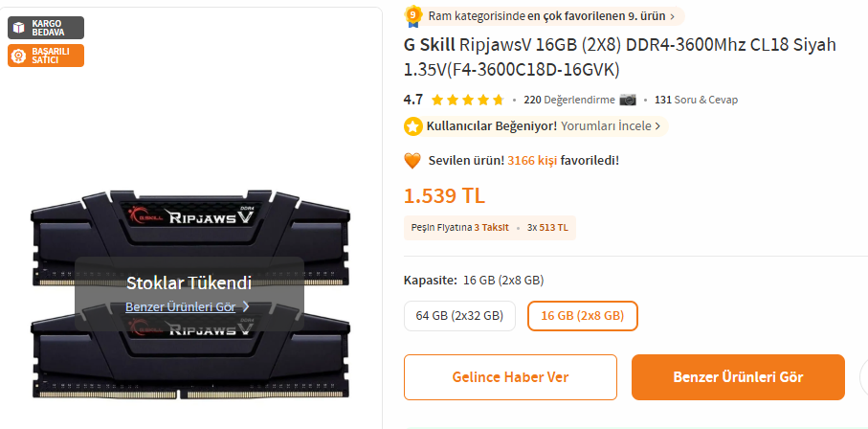This screenshot has height=429, width=868.
Task: Click the five-star rating icons
Action: click(468, 101)
